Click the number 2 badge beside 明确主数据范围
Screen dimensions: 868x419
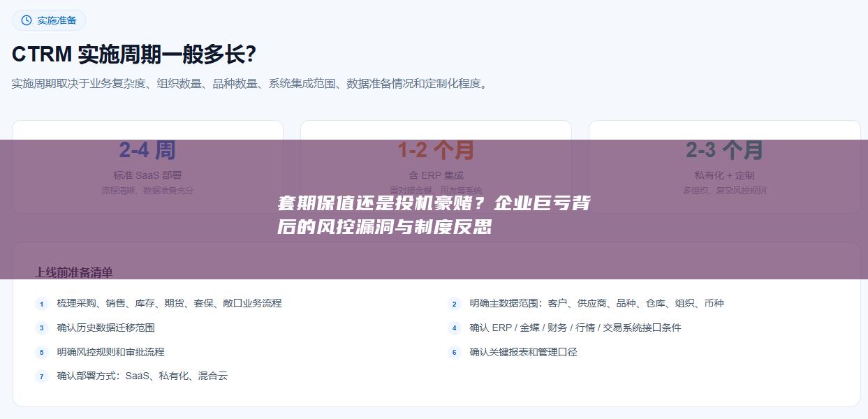click(x=455, y=304)
